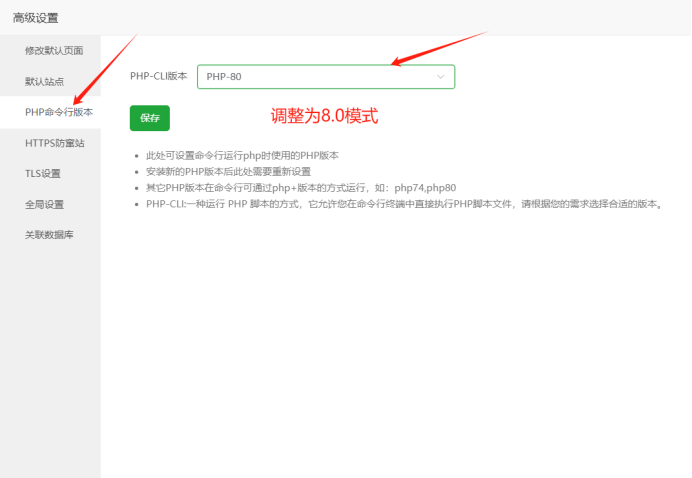Click the note mentioning php74,php80
The image size is (692, 478).
coord(300,188)
